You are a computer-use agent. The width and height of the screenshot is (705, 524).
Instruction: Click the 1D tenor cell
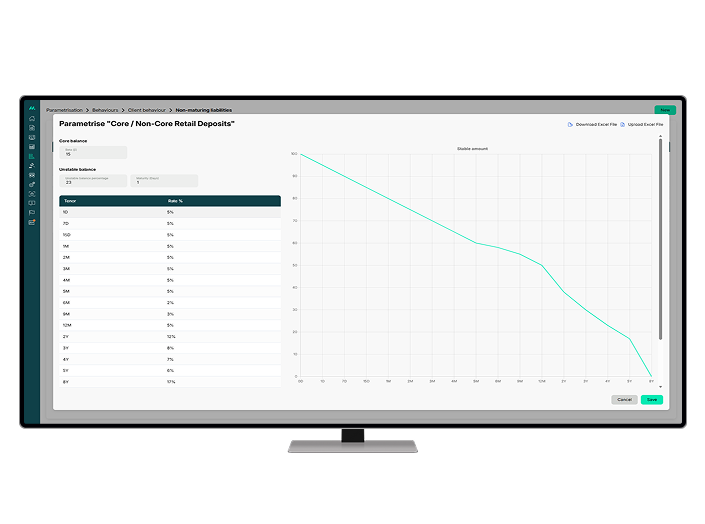[66, 212]
